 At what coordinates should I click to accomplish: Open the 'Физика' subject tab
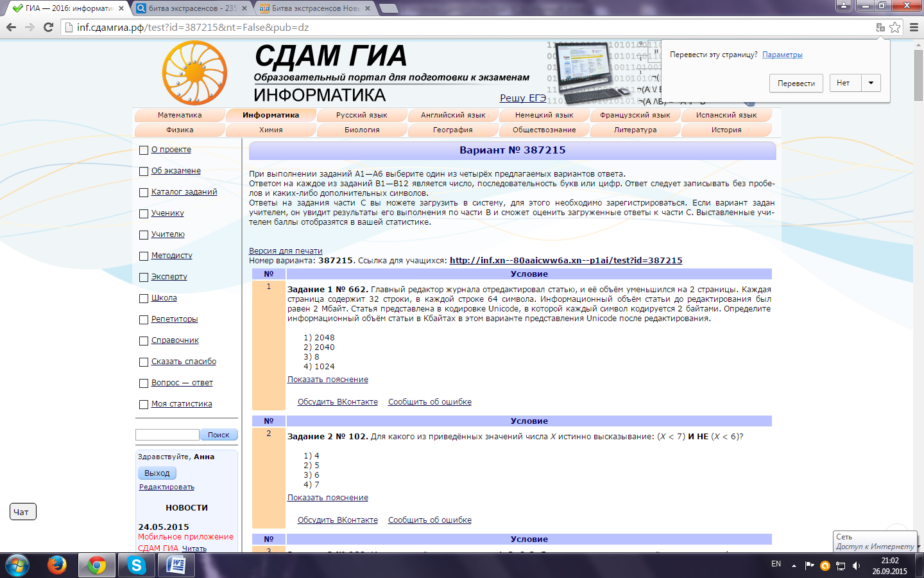(180, 130)
